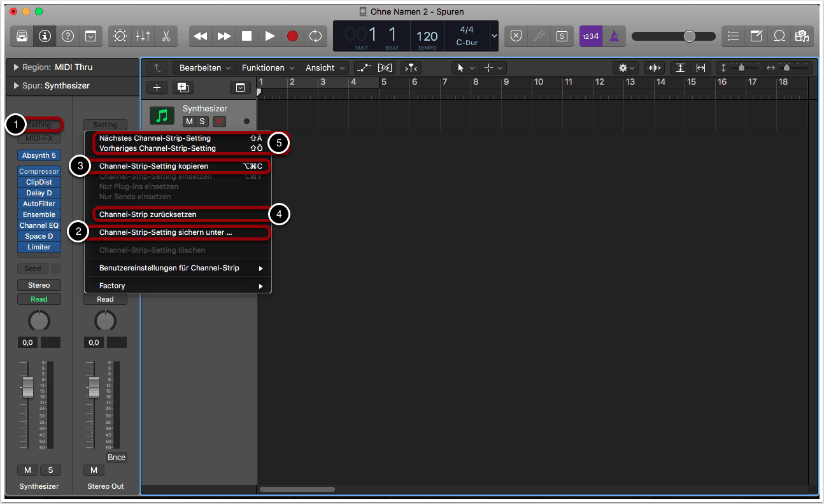
Task: Open Quick Help question mark
Action: 67,36
